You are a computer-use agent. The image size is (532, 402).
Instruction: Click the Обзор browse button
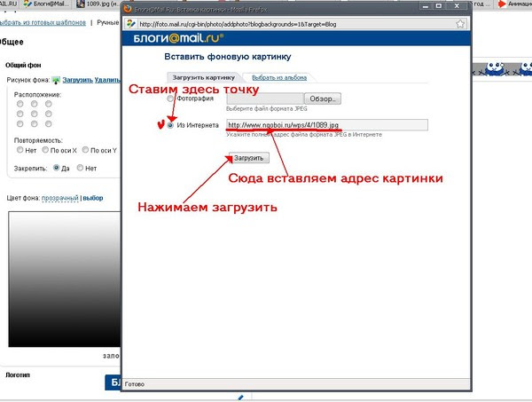323,99
